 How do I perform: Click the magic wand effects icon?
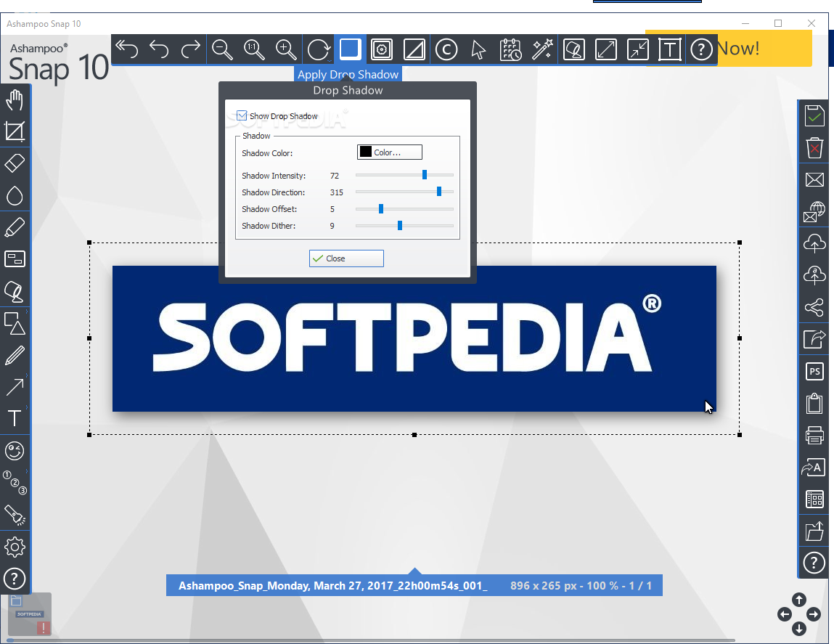(x=542, y=49)
